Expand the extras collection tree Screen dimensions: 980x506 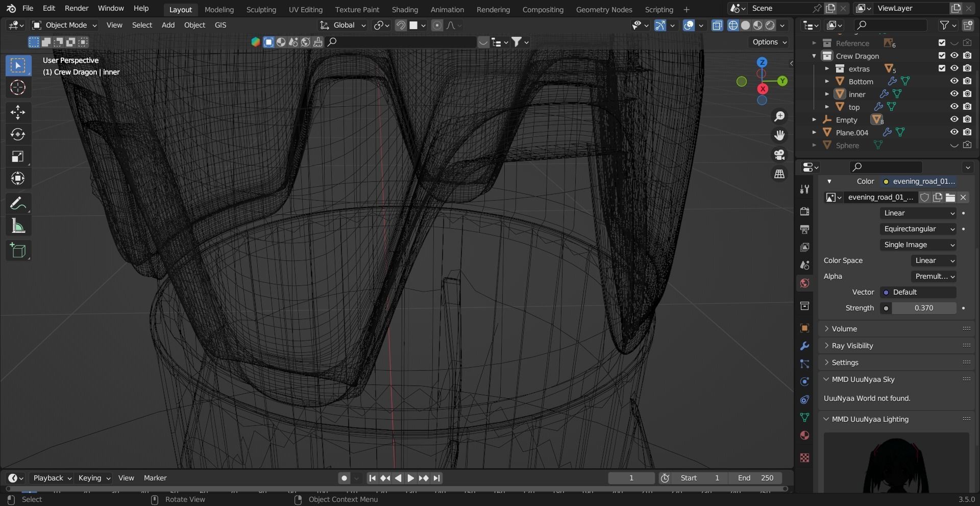tap(827, 68)
